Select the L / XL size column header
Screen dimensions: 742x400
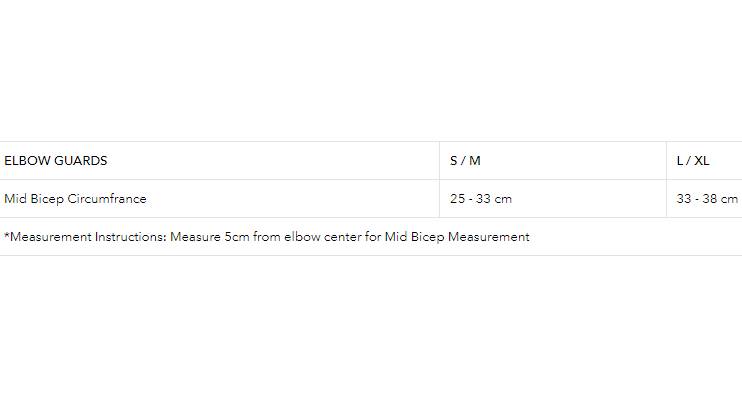coord(693,161)
